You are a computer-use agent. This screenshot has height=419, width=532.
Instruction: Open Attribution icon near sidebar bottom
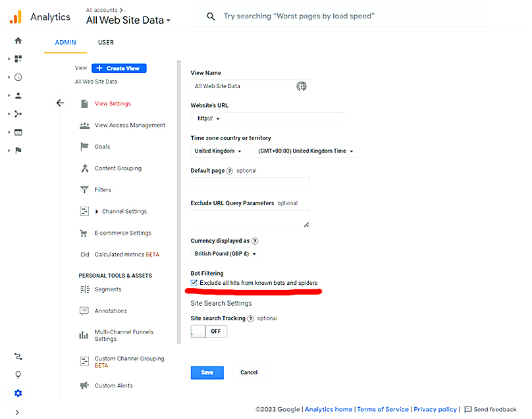[18, 357]
